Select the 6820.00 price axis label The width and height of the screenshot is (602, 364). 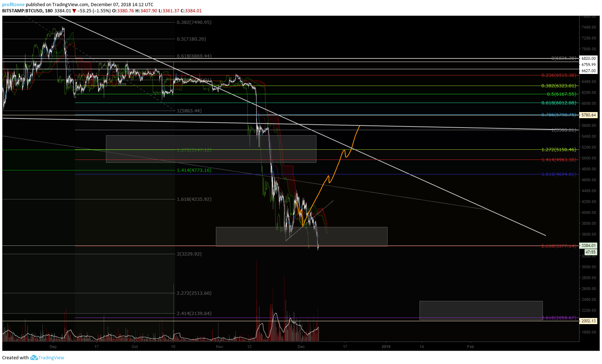click(588, 58)
